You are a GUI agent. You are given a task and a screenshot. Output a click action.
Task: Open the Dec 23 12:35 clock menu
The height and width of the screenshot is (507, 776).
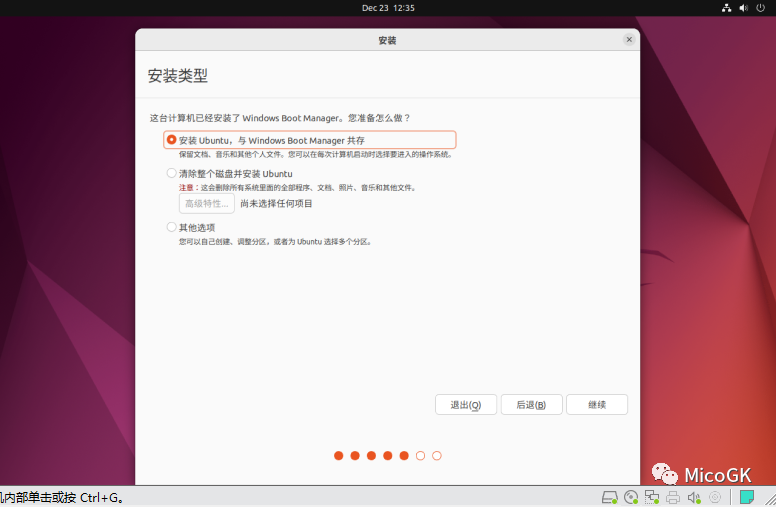pos(388,8)
